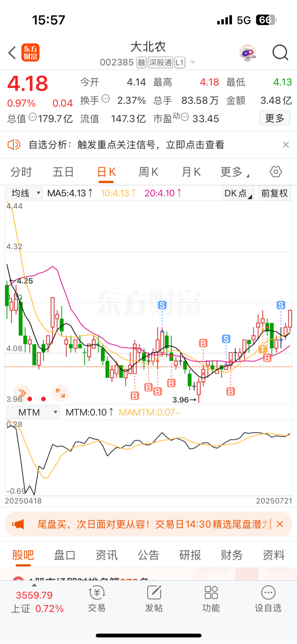This screenshot has height=644, width=297.
Task: Select the 日K chart tab
Action: click(x=106, y=172)
